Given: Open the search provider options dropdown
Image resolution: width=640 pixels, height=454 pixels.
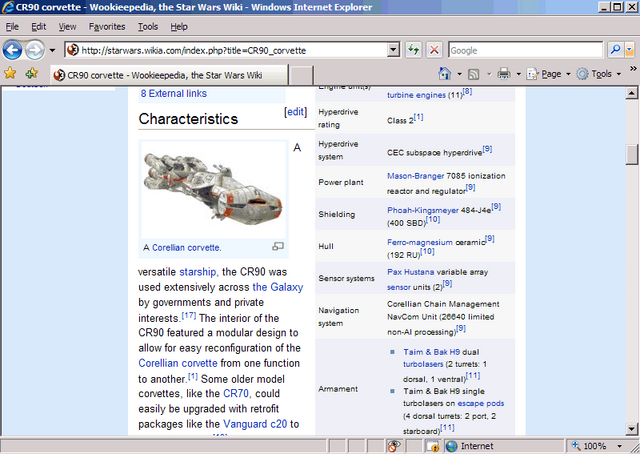Looking at the screenshot, I should [629, 50].
